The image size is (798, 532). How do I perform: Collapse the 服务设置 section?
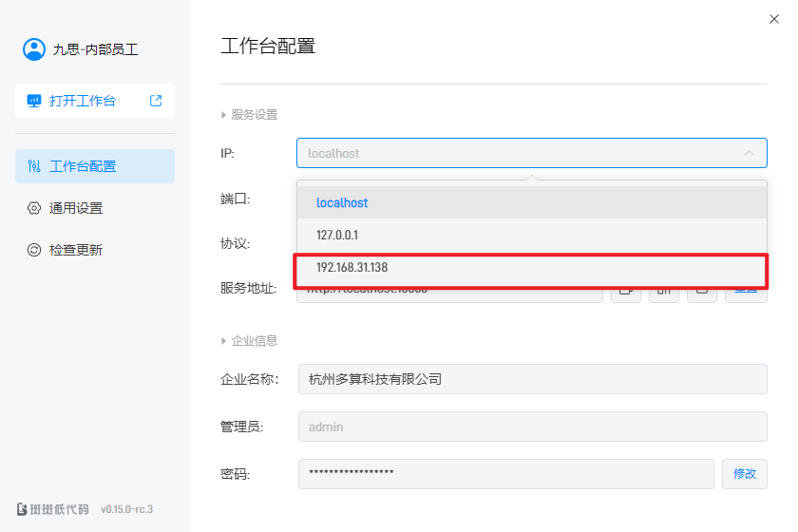(x=224, y=115)
